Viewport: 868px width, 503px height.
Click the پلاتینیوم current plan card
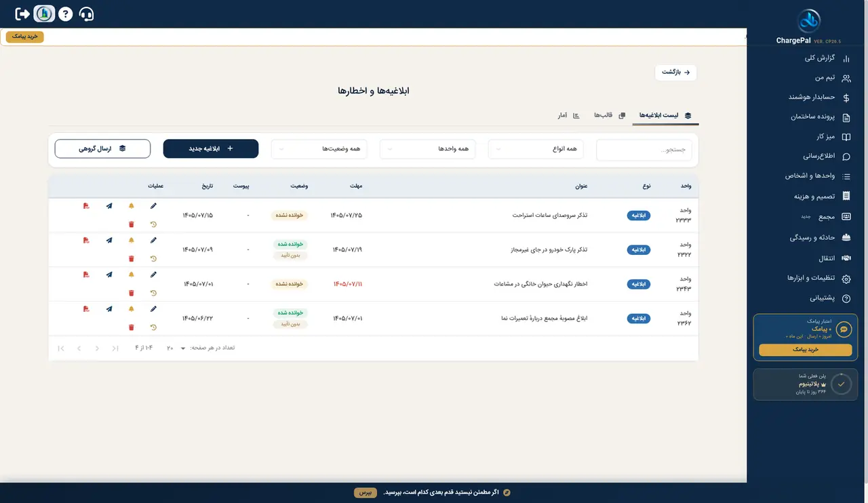(x=806, y=384)
